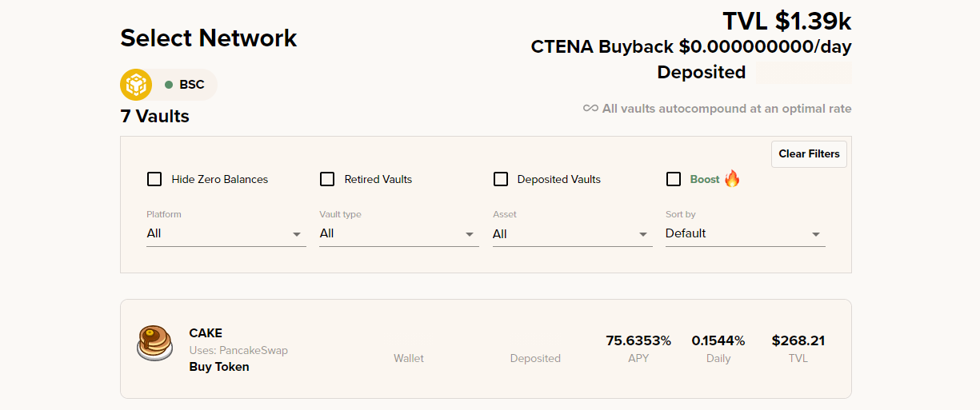The height and width of the screenshot is (410, 980).
Task: Open the Platform dropdown
Action: coord(226,234)
